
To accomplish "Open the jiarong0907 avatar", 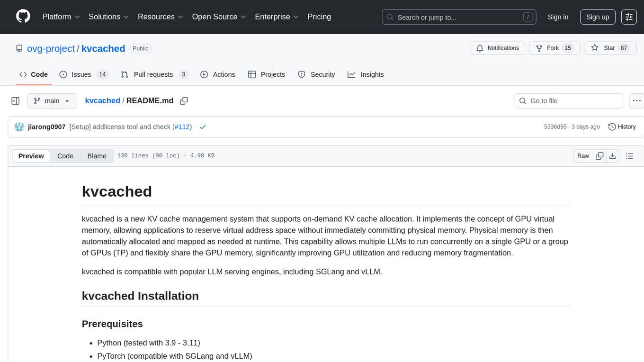I will pos(19,127).
